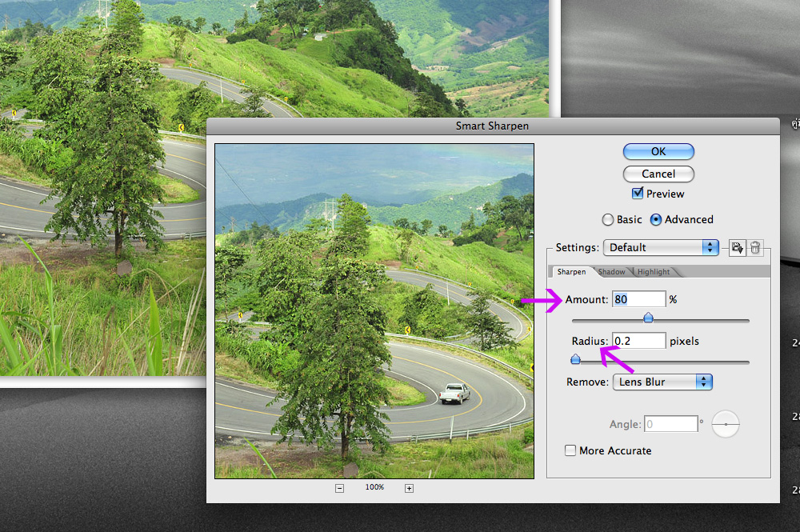Click the save settings icon next to Settings
The height and width of the screenshot is (532, 800).
[x=737, y=248]
